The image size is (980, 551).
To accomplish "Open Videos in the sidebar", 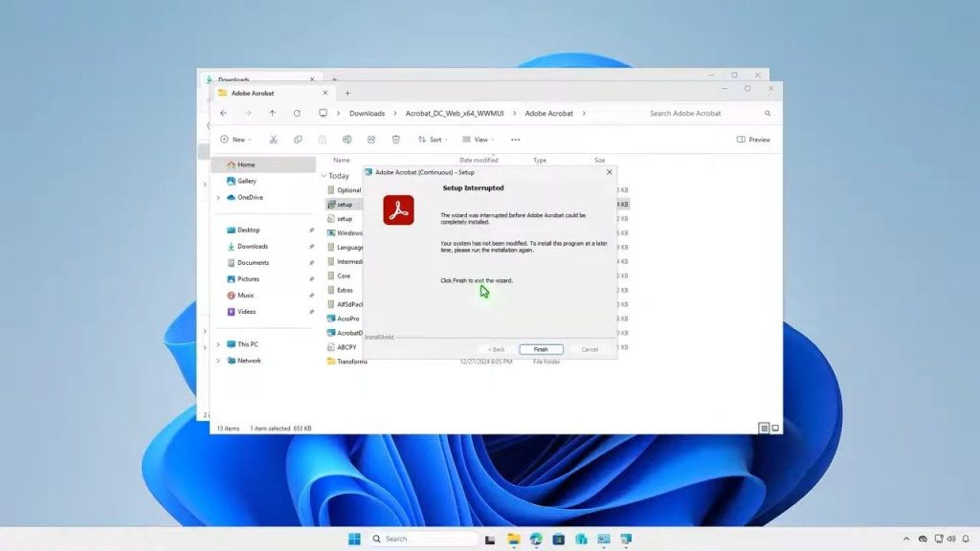I will (x=246, y=311).
